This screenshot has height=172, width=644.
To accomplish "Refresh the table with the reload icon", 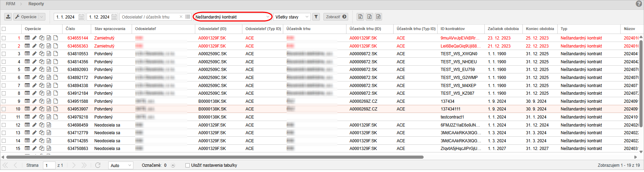I will [x=98, y=165].
